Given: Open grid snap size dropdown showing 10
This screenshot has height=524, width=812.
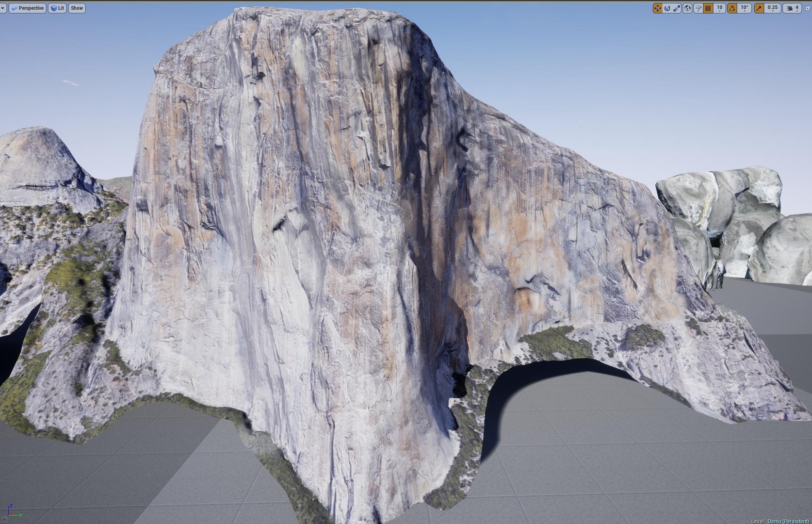Looking at the screenshot, I should (719, 8).
